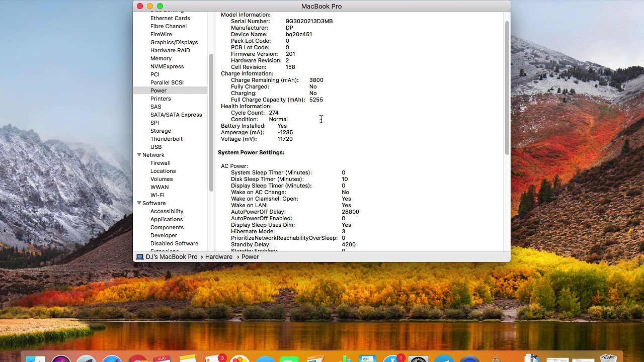The width and height of the screenshot is (644, 362).
Task: Click Standby Delay value 4200
Action: click(x=349, y=244)
